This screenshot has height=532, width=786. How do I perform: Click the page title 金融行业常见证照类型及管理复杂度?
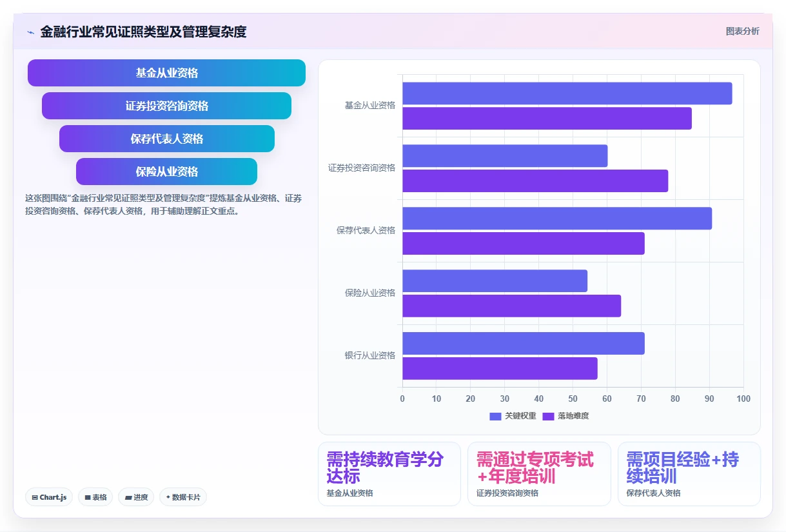pyautogui.click(x=143, y=32)
